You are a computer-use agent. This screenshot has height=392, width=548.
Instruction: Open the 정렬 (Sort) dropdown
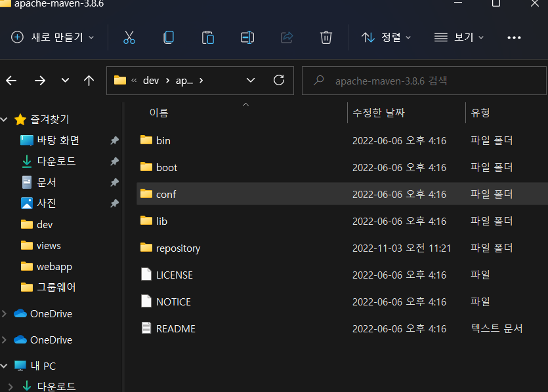tap(386, 37)
